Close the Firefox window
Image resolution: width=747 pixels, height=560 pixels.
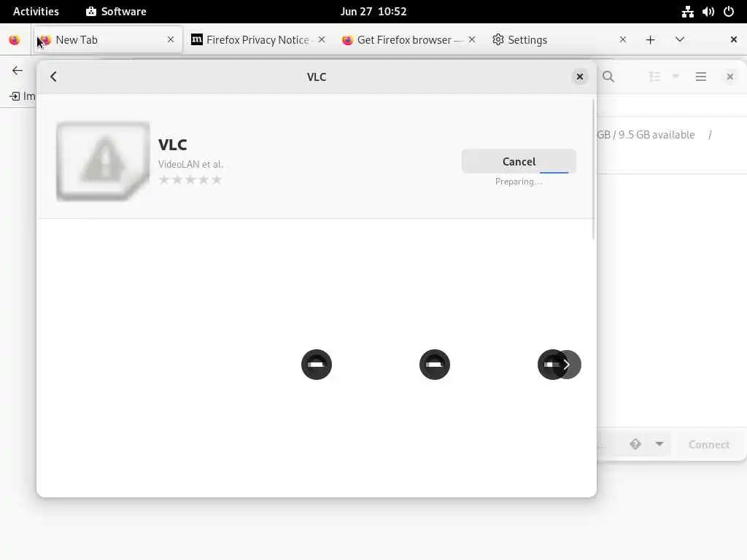(734, 39)
